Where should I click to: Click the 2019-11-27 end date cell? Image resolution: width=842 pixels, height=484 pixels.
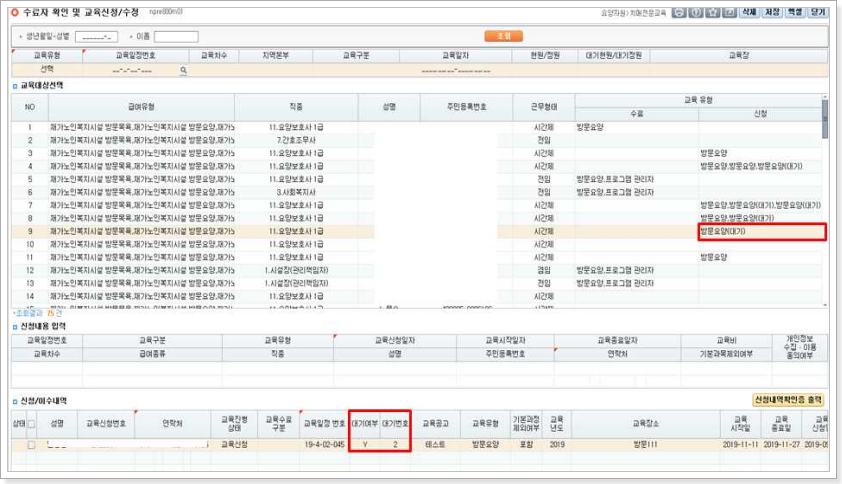tap(781, 445)
